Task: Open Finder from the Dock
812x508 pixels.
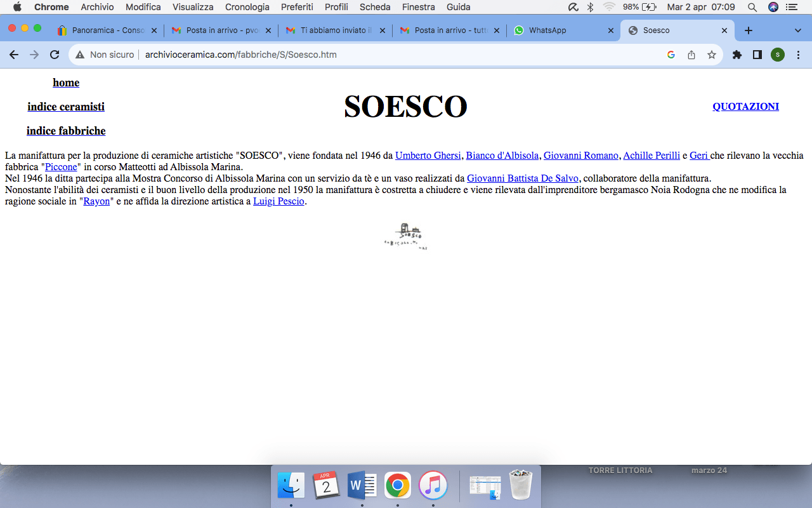Action: [291, 486]
